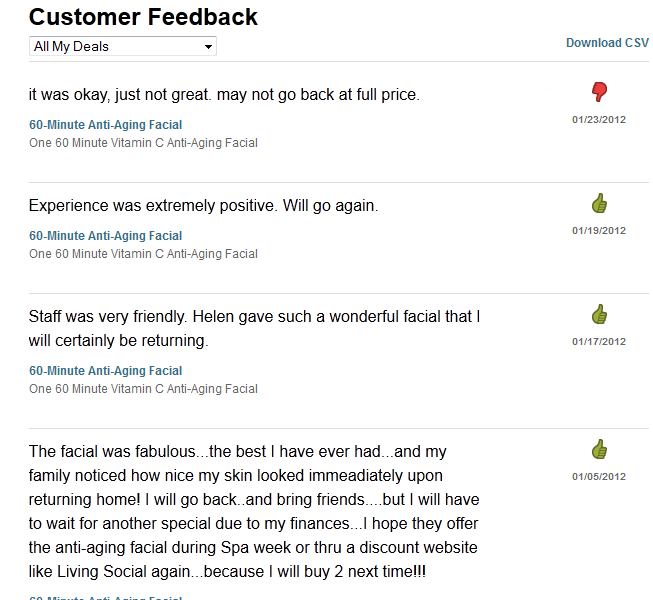653x600 pixels.
Task: Click the red thumbs-down icon for 01/23/2012
Action: 599,93
